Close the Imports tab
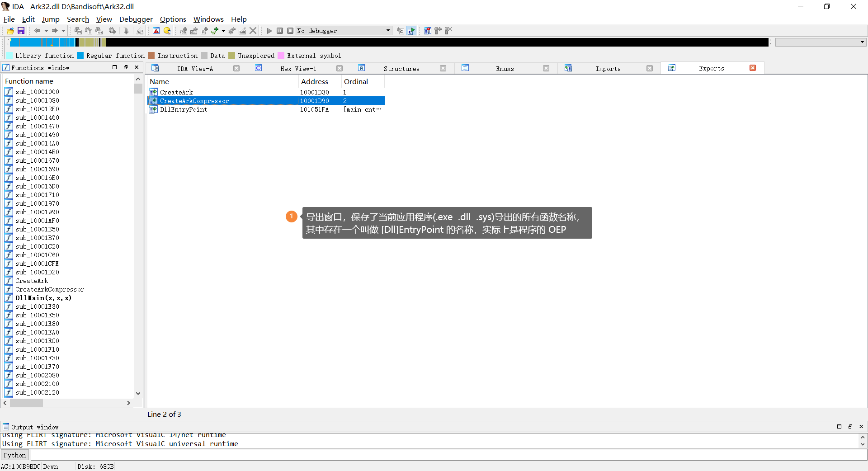Viewport: 868px width, 471px height. 650,68
